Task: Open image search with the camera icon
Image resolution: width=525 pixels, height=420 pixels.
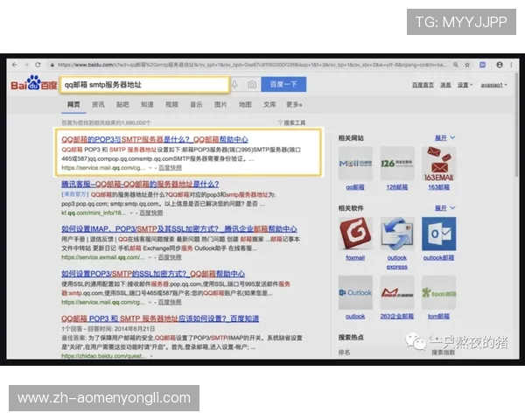Action: point(252,85)
